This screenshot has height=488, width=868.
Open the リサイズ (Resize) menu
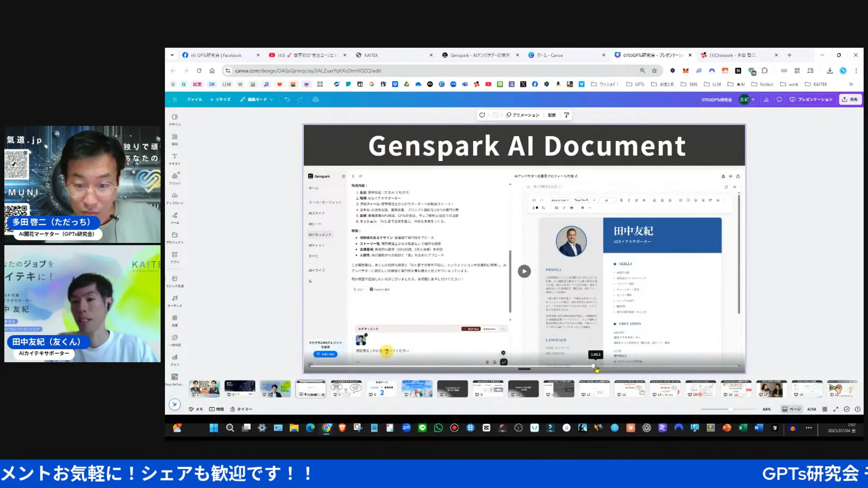(220, 99)
